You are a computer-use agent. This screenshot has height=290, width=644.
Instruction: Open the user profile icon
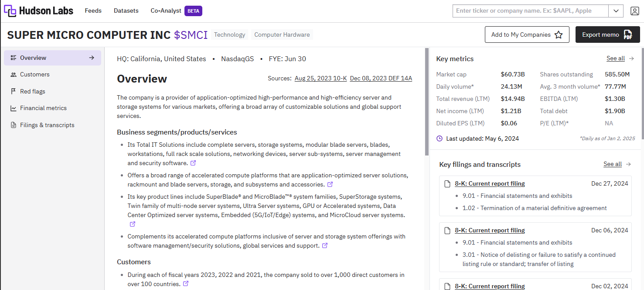[x=634, y=11]
